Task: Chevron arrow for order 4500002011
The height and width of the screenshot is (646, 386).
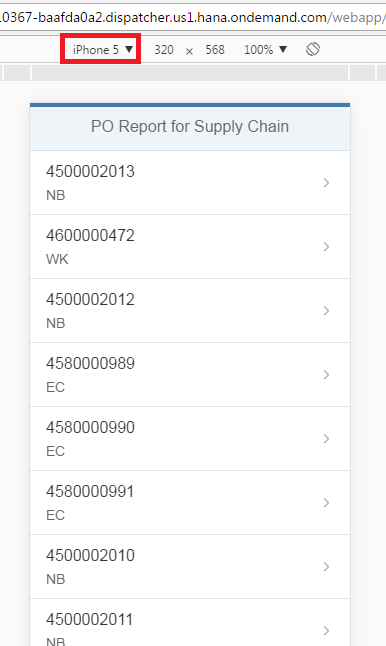Action: pyautogui.click(x=326, y=631)
